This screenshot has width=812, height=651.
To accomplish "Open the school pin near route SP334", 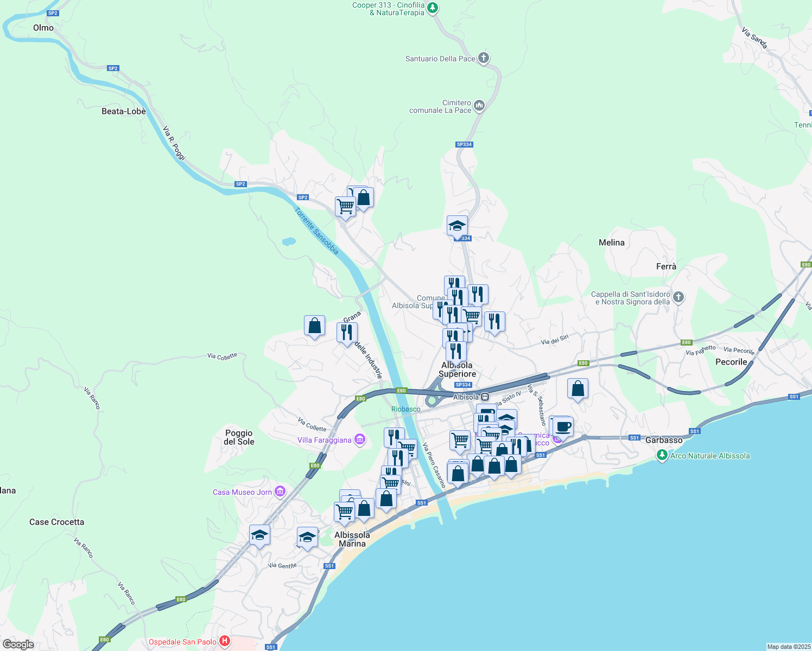I will 458,225.
